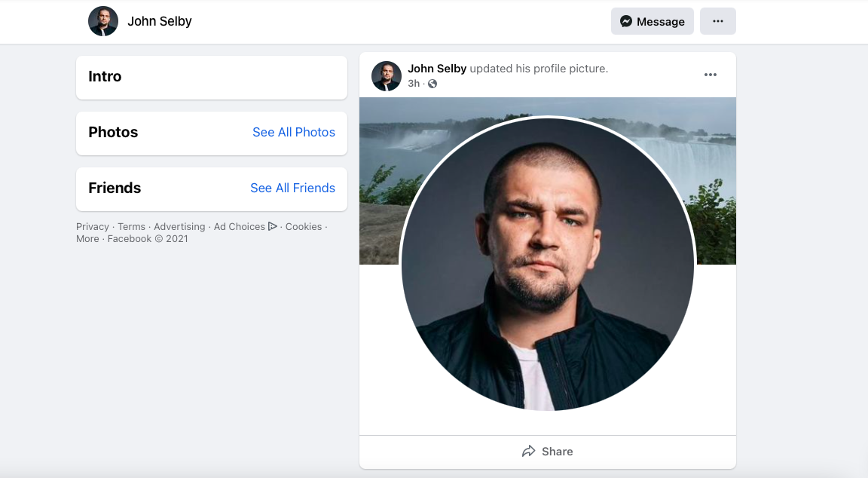
Task: Open the Terms footer link
Action: 131,227
